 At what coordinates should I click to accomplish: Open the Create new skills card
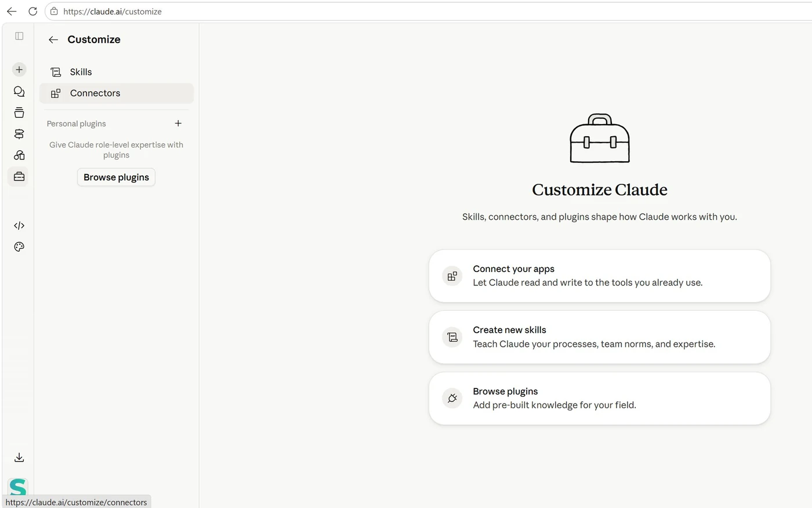[600, 337]
